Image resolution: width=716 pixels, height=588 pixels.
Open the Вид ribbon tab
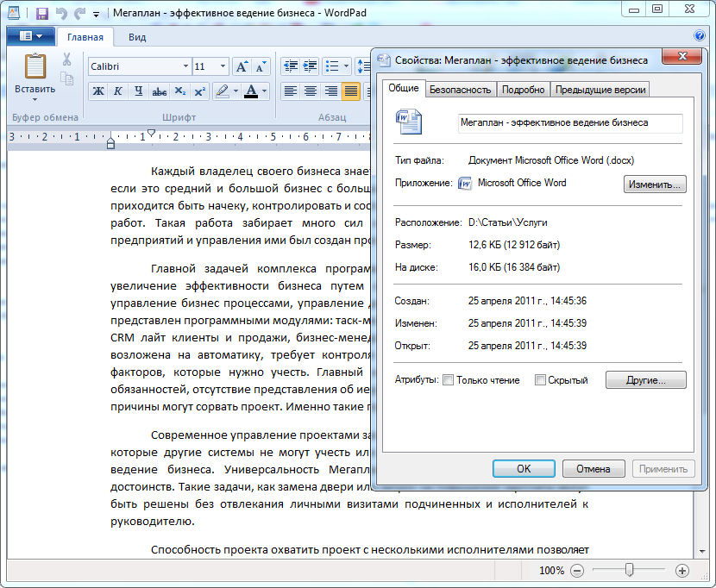coord(137,37)
